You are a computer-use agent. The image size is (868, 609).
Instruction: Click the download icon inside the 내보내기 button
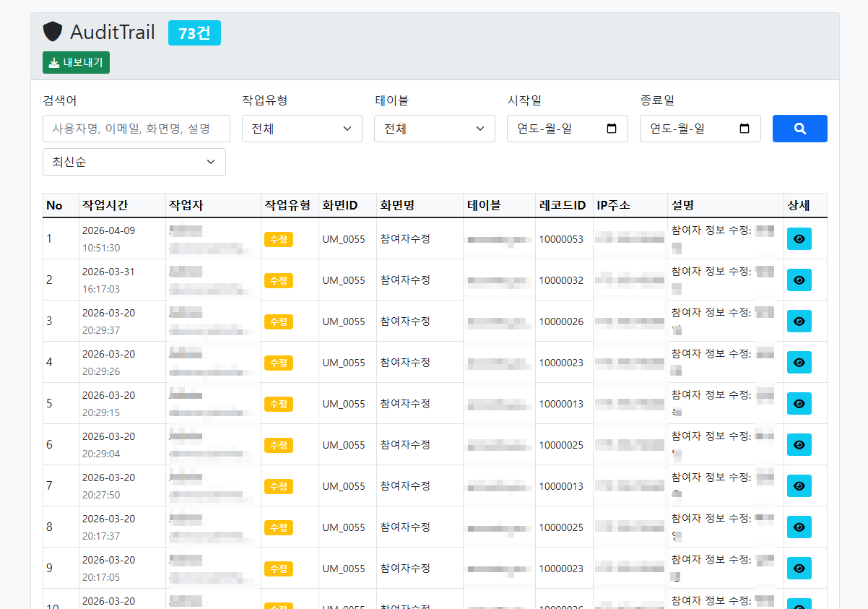click(x=53, y=62)
